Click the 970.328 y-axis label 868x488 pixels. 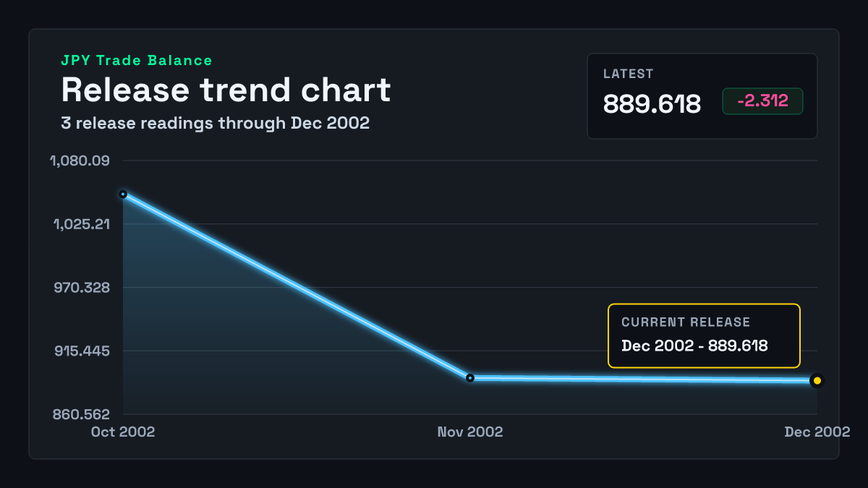81,287
